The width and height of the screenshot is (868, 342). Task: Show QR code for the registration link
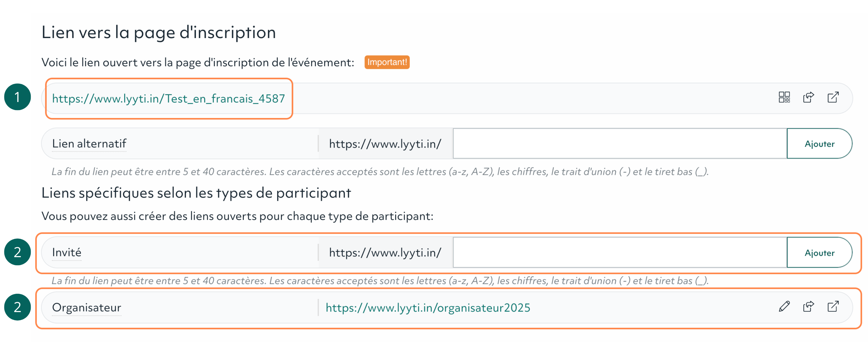(784, 97)
